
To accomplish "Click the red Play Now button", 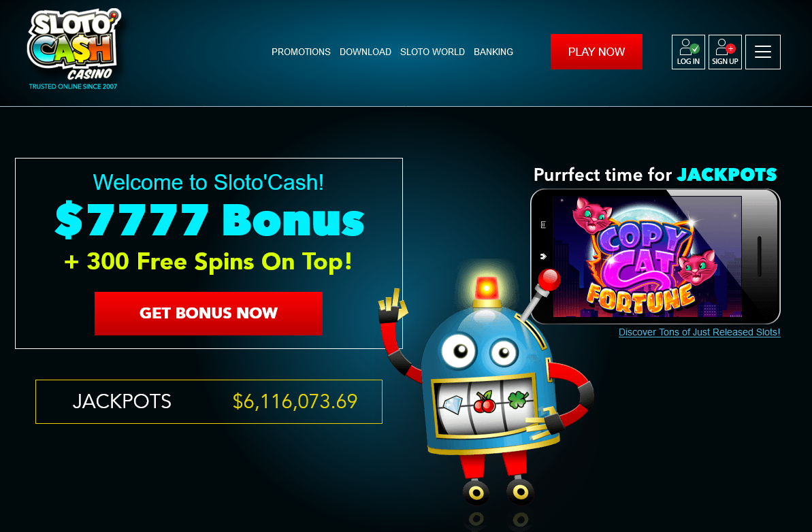I will (596, 52).
